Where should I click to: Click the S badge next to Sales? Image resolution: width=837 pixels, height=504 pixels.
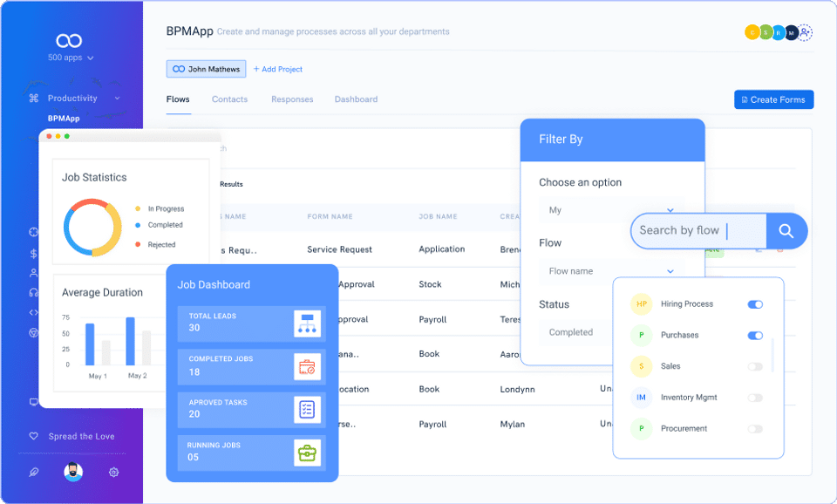[642, 366]
